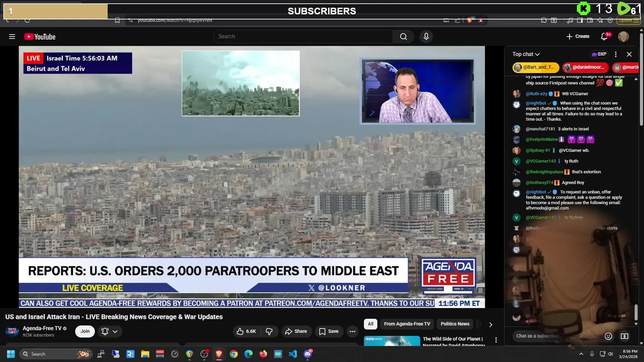This screenshot has height=362, width=644.
Task: Select the From Agenda-Free TV chip
Action: (x=407, y=324)
